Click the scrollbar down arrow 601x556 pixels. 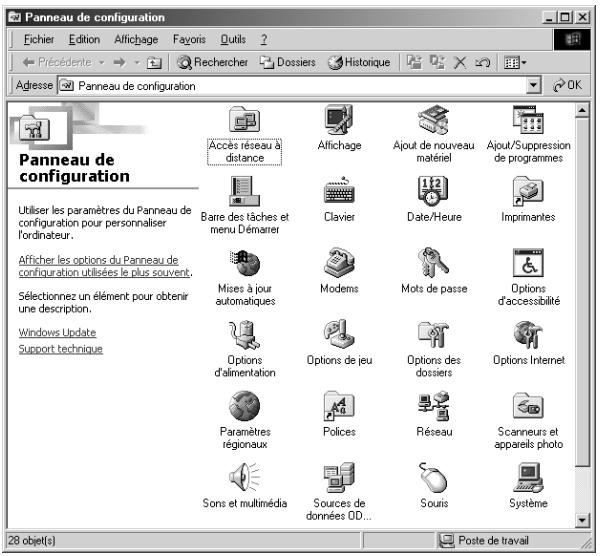pyautogui.click(x=582, y=520)
